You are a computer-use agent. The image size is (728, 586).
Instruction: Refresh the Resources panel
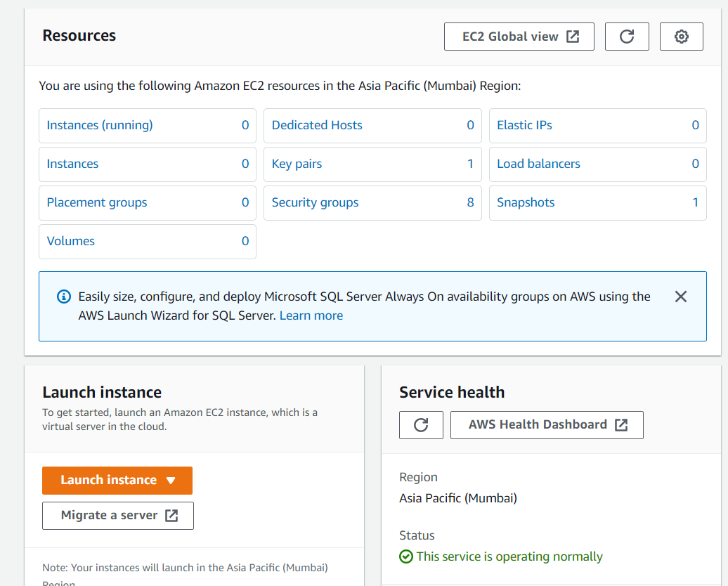[627, 37]
